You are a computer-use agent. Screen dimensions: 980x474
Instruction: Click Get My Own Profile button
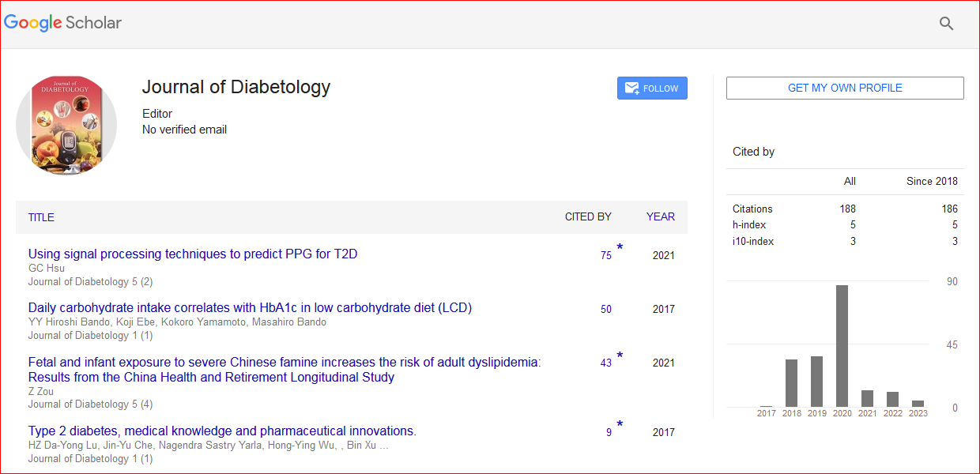pyautogui.click(x=844, y=88)
